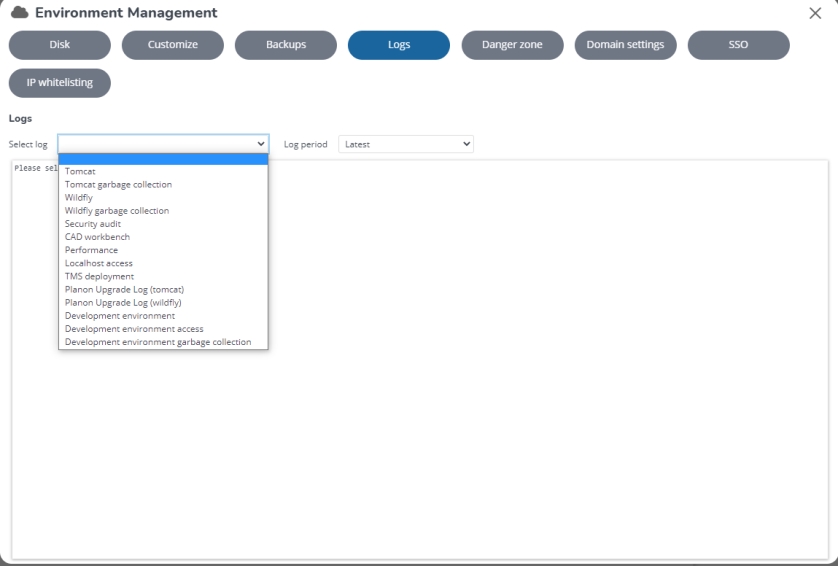Open Domain settings tab
The width and height of the screenshot is (838, 566).
click(x=625, y=45)
